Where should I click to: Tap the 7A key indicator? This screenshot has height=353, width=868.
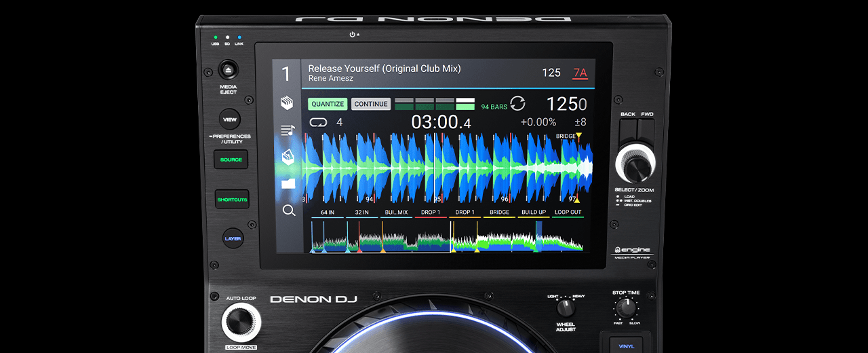coord(580,73)
